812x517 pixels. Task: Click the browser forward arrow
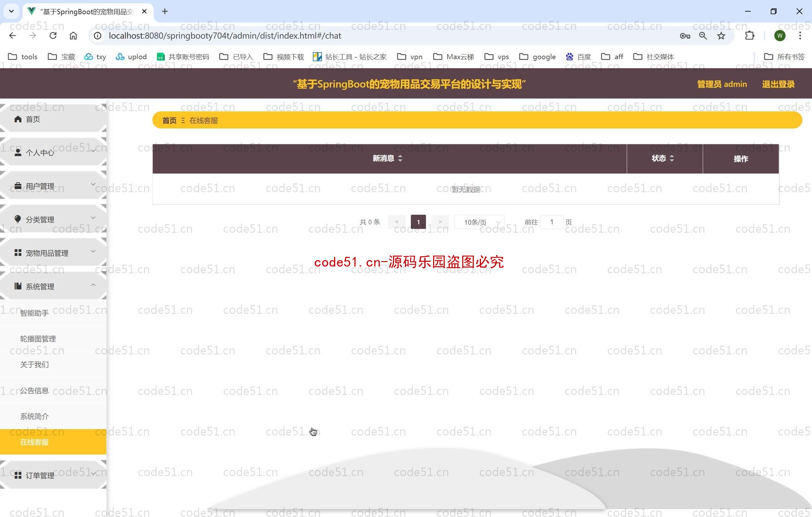[x=32, y=36]
